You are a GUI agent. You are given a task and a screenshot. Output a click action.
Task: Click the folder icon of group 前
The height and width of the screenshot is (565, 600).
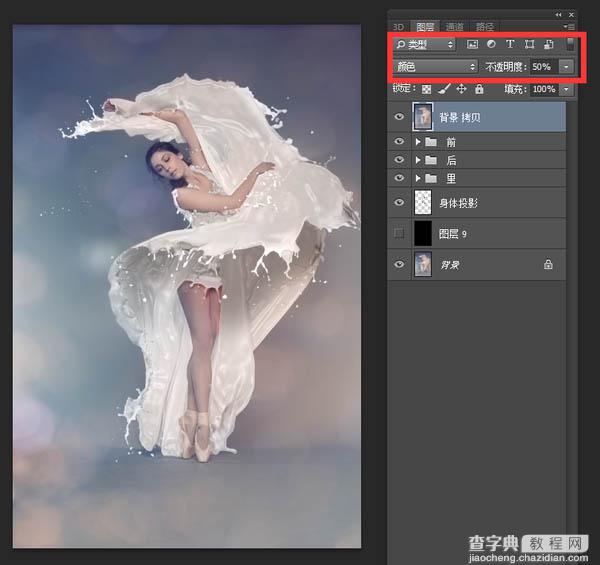coord(431,142)
